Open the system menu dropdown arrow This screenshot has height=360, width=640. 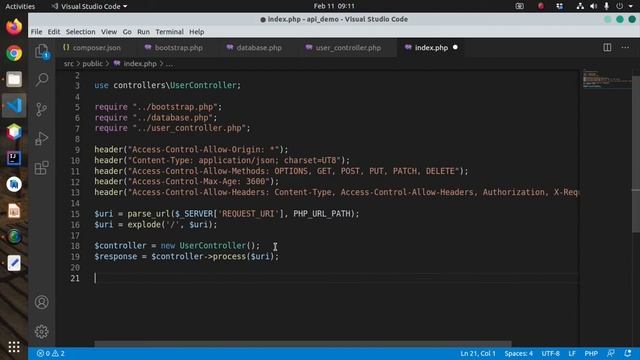[x=631, y=6]
